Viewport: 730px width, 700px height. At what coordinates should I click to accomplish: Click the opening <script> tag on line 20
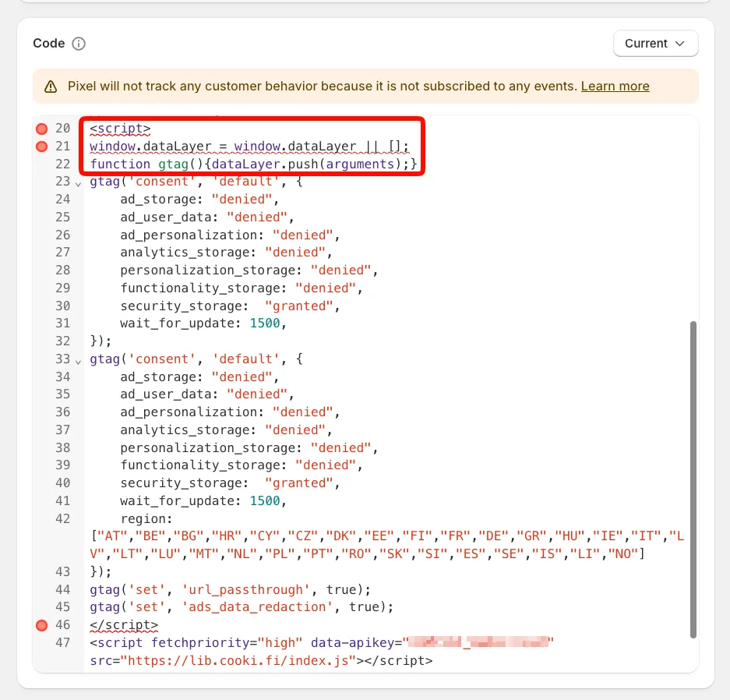pos(120,129)
